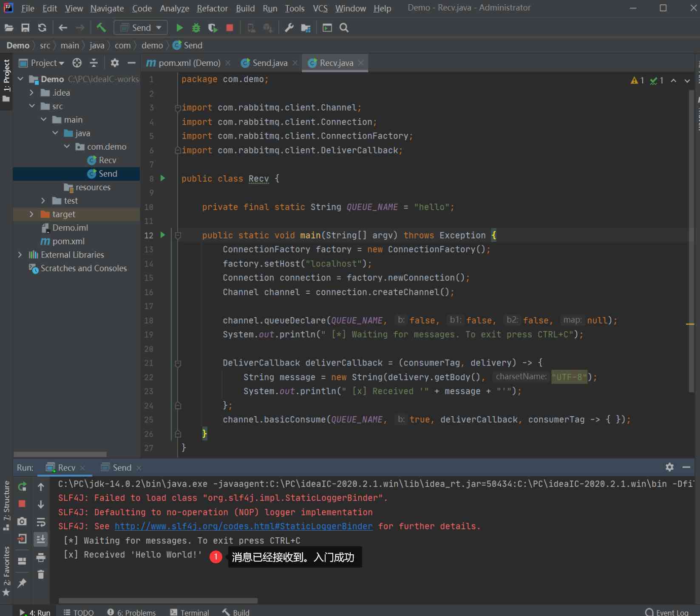Screen dimensions: 700x616
Task: Click run gutter arrow at line 12
Action: tap(163, 235)
